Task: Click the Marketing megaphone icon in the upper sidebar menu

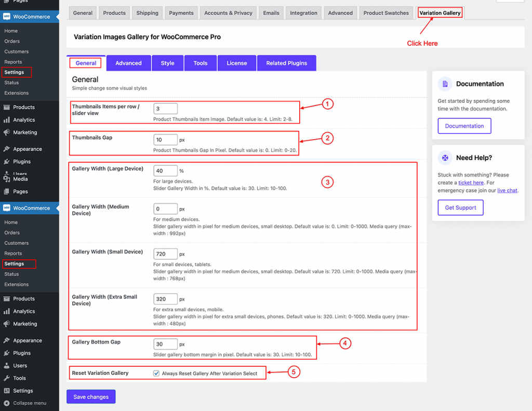Action: pos(6,132)
